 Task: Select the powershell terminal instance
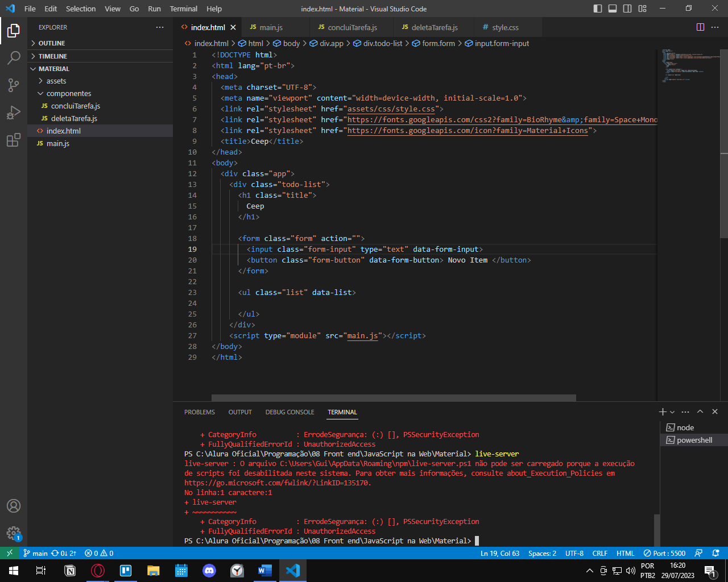coord(694,440)
